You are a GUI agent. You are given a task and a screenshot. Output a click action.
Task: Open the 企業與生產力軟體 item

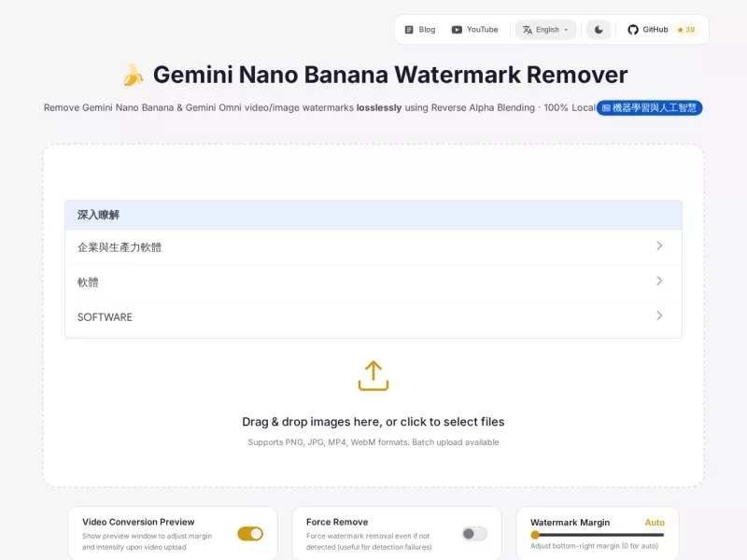(x=373, y=247)
